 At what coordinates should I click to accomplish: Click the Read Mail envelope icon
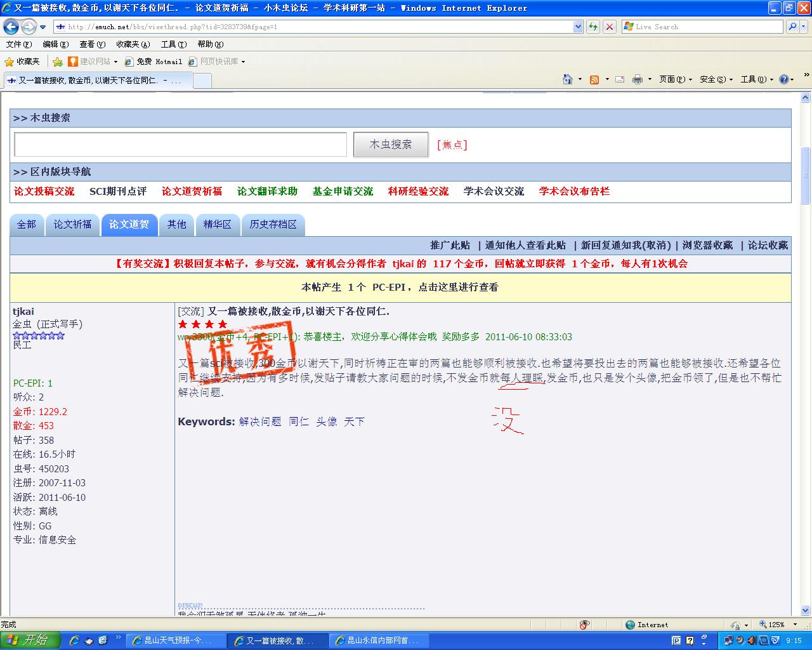click(620, 79)
